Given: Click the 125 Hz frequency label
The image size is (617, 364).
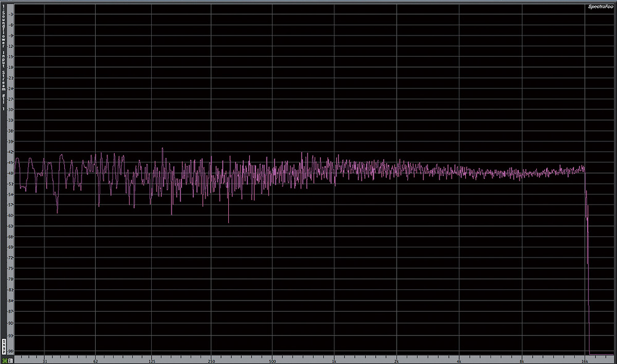Looking at the screenshot, I should tap(152, 362).
